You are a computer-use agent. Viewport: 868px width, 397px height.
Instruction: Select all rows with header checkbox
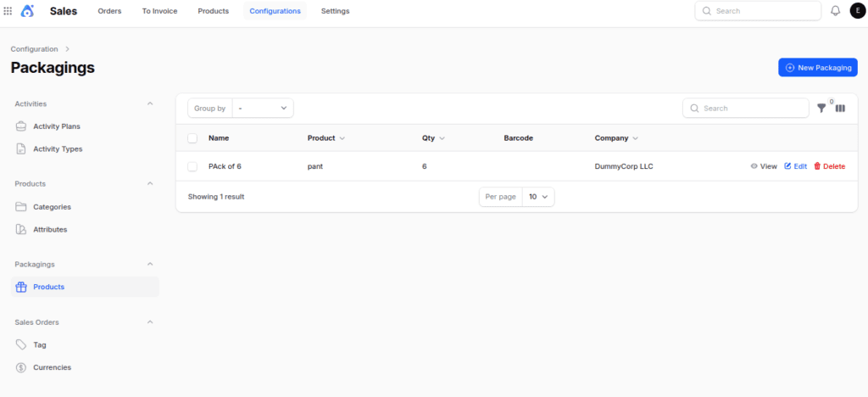pyautogui.click(x=192, y=138)
